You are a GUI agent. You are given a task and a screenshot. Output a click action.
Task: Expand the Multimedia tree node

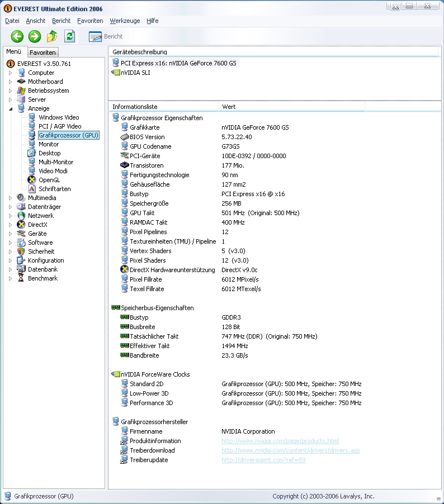click(10, 198)
